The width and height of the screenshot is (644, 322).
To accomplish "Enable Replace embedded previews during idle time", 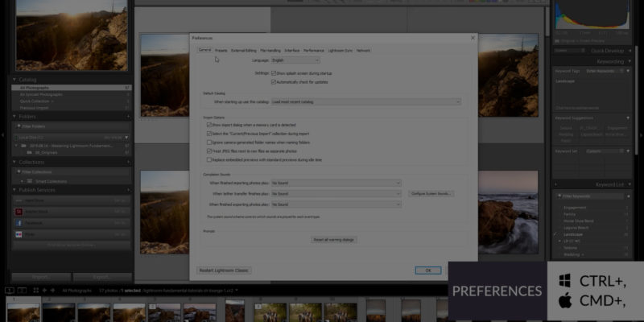I will (x=209, y=159).
